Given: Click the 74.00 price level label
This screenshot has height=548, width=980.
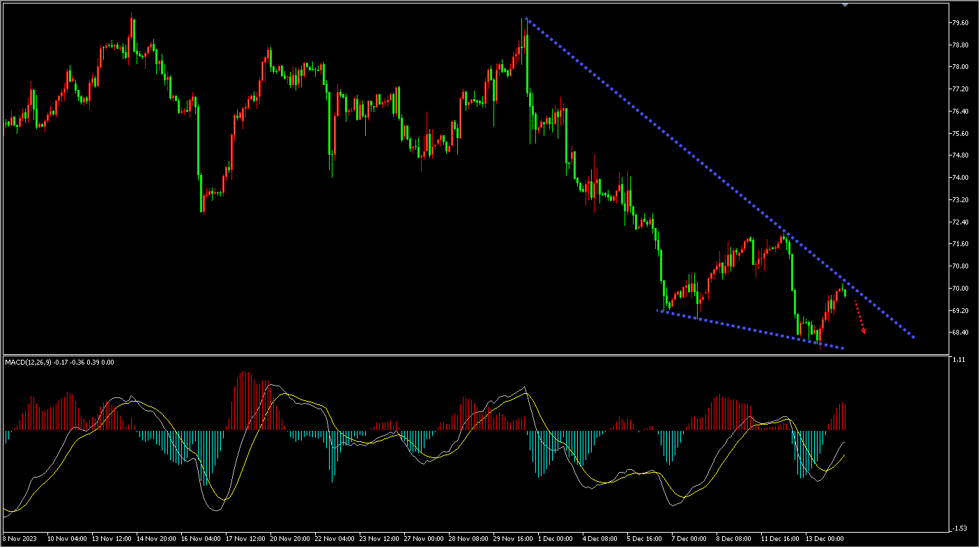Looking at the screenshot, I should [959, 177].
